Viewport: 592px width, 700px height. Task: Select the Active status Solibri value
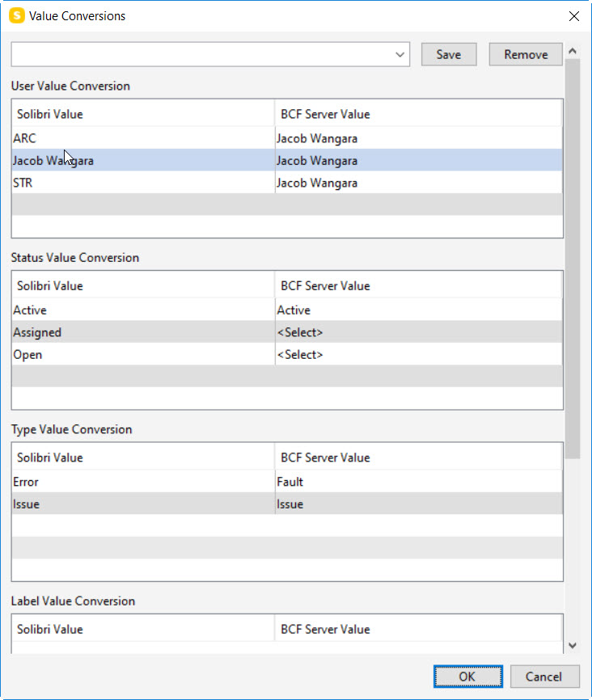click(x=143, y=310)
